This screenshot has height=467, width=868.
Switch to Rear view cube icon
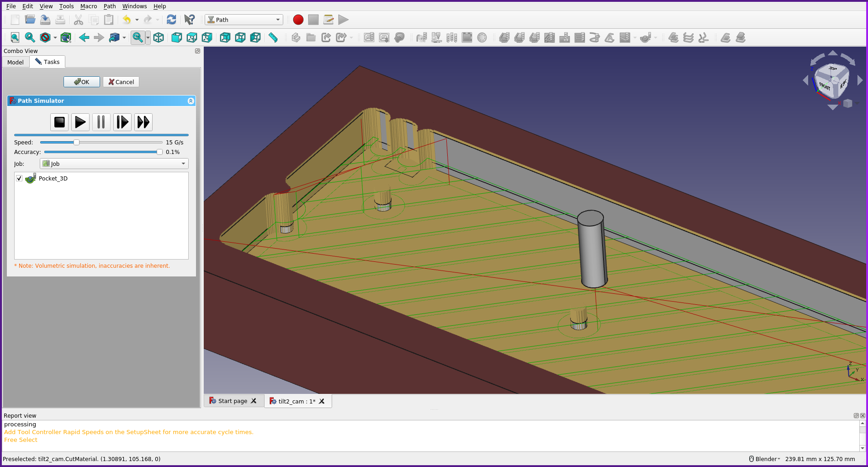pyautogui.click(x=225, y=37)
